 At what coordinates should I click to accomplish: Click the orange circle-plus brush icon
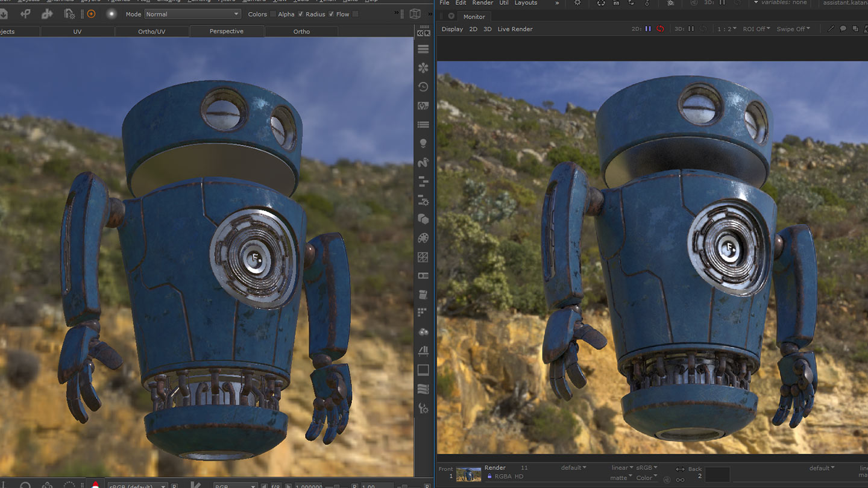pyautogui.click(x=92, y=14)
